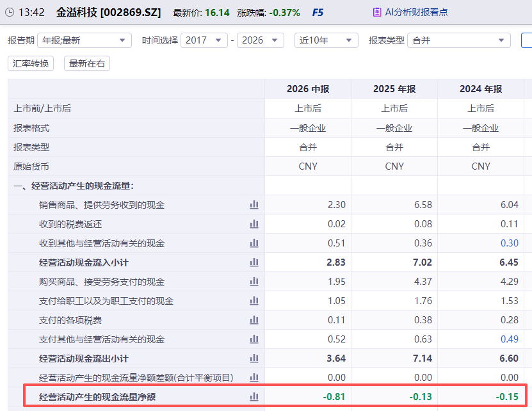Show chart for 经营活动现金流入小计
532x411 pixels.
point(254,262)
